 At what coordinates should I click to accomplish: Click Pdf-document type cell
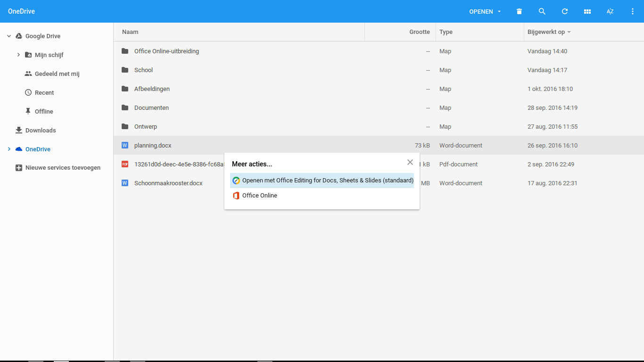(x=458, y=164)
